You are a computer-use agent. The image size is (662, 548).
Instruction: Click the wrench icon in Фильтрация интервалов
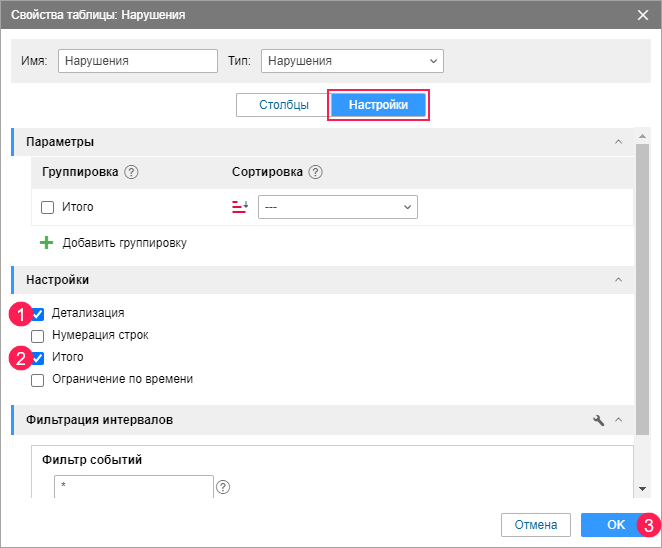599,421
